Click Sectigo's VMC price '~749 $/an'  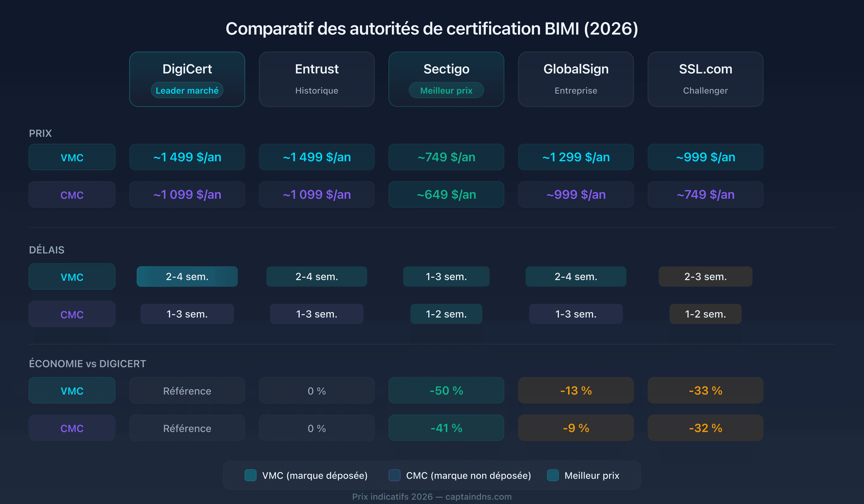point(446,157)
